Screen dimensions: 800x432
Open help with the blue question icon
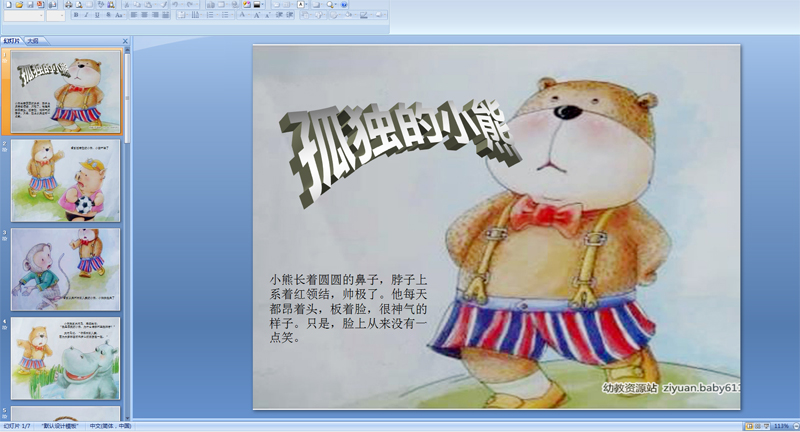pos(344,5)
